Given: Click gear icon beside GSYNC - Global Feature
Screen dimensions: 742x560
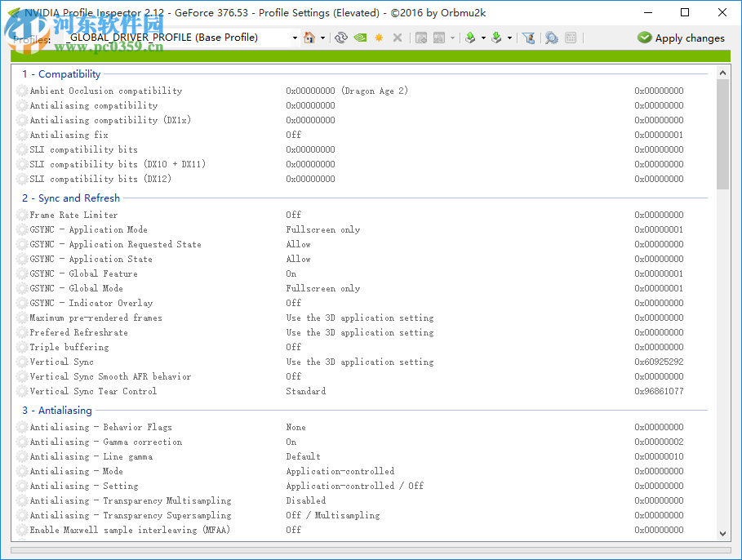Looking at the screenshot, I should [22, 273].
